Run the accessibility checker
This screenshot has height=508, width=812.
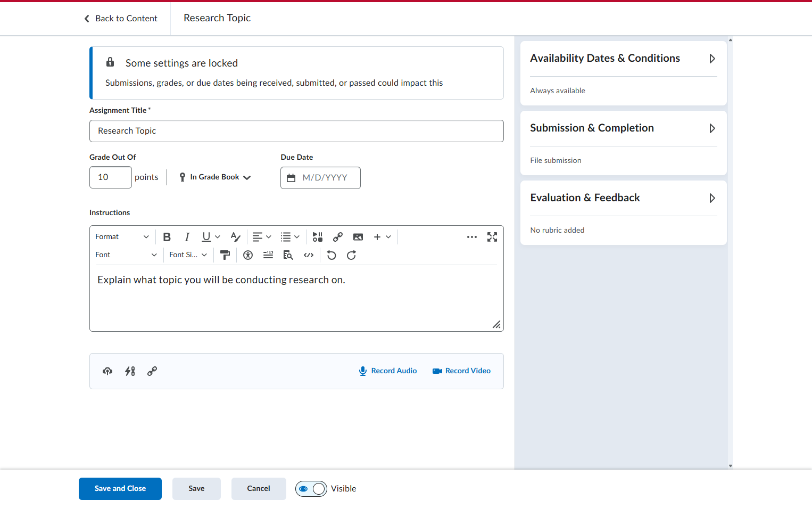click(x=248, y=255)
